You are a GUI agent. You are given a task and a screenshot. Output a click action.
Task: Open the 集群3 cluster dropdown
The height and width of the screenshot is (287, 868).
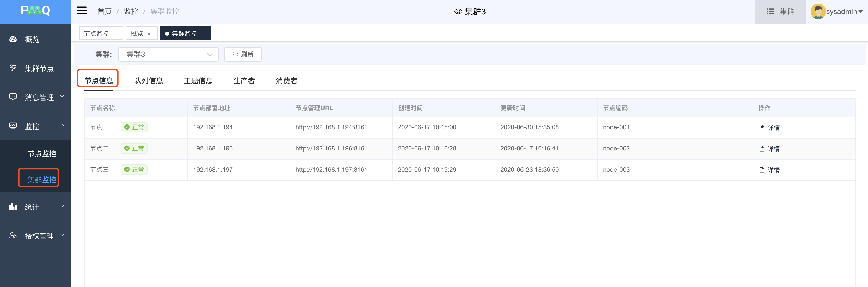(x=168, y=55)
